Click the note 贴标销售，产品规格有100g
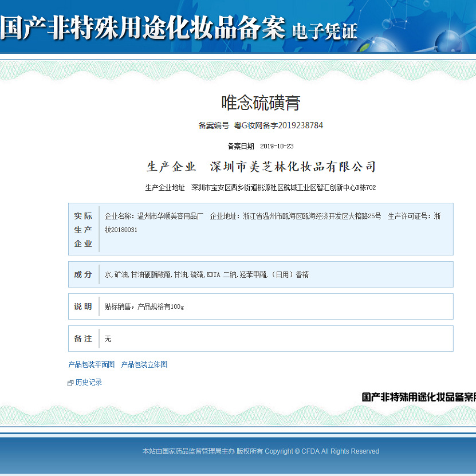476x476 pixels. (x=144, y=306)
